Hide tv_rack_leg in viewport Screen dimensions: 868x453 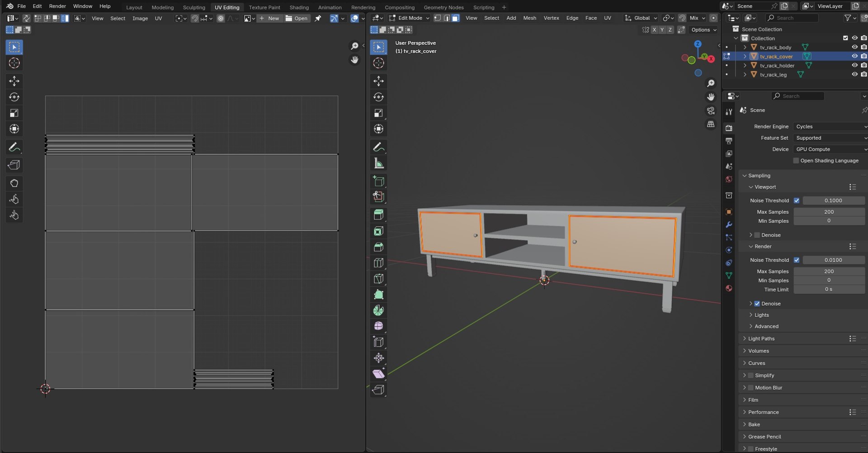[x=854, y=74]
